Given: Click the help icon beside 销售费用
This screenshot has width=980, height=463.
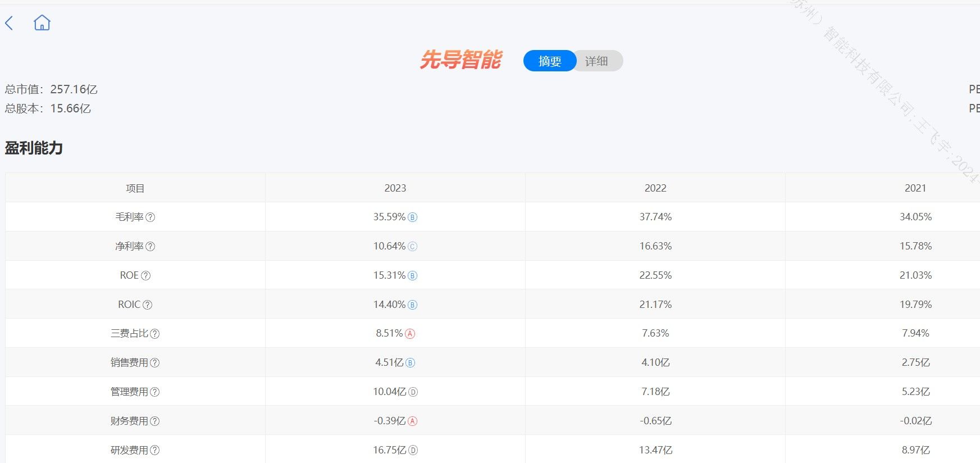Looking at the screenshot, I should (x=155, y=363).
